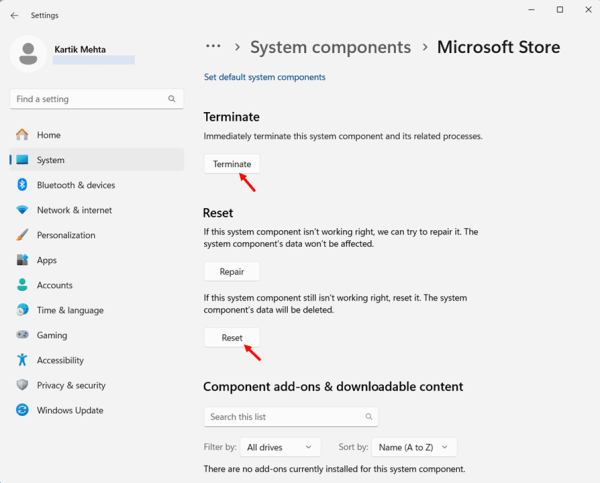Open the user profile avatar

28,54
